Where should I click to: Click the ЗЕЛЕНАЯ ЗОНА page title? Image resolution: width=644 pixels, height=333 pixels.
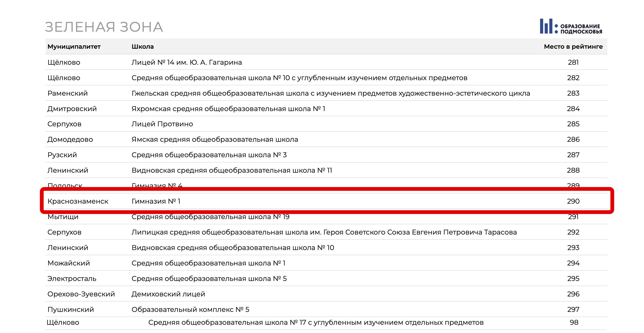click(104, 27)
